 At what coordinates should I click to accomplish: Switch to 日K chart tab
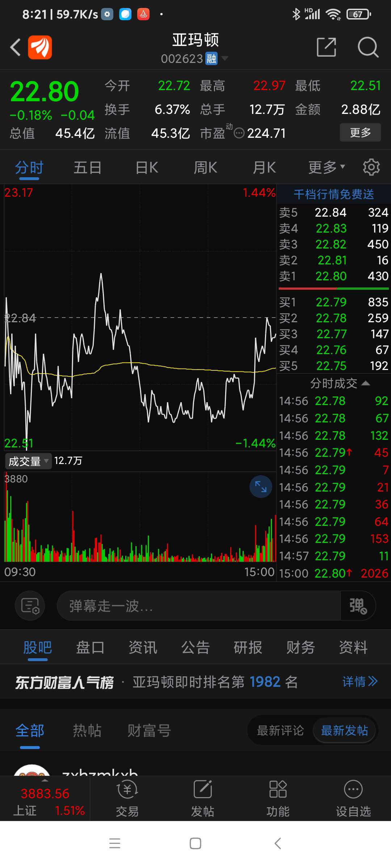coord(147,167)
